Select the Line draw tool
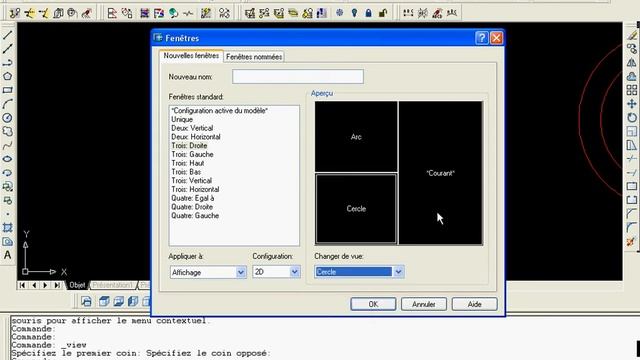The height and width of the screenshot is (360, 640). 7,35
